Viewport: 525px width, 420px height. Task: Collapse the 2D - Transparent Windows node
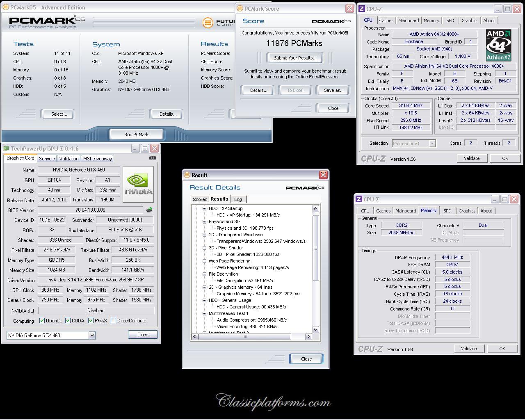pos(204,235)
